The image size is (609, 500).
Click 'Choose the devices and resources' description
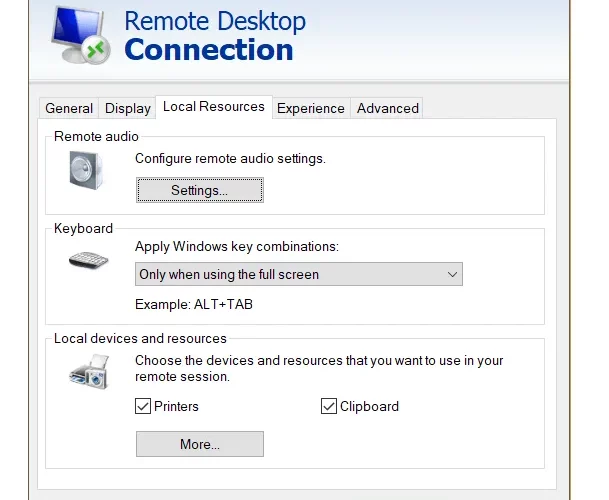(319, 368)
